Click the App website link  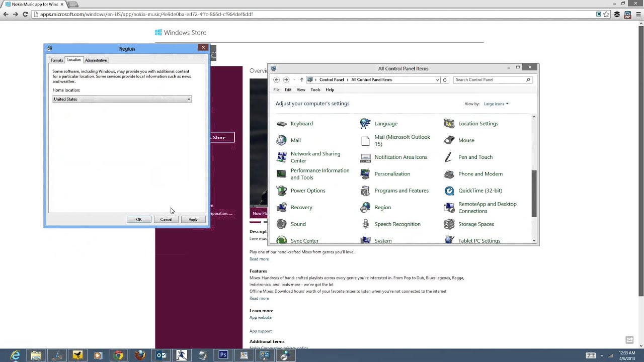(260, 317)
